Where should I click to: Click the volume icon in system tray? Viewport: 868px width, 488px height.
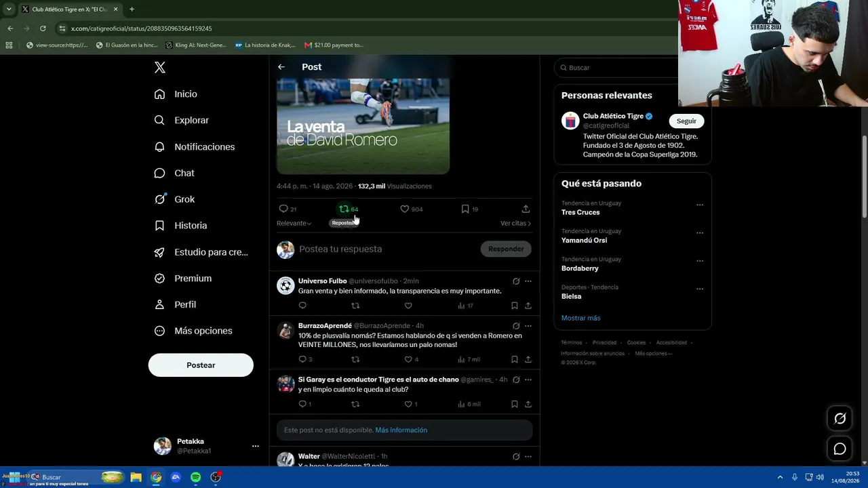point(820,477)
